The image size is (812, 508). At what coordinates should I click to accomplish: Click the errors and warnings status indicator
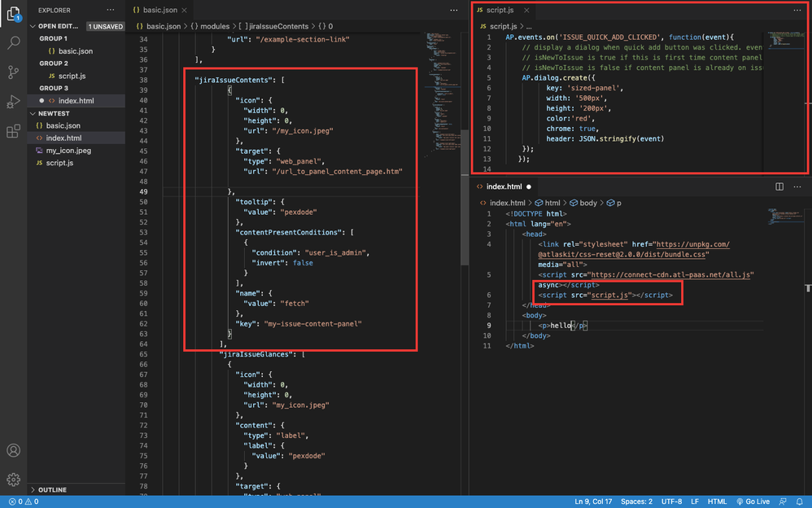[23, 501]
